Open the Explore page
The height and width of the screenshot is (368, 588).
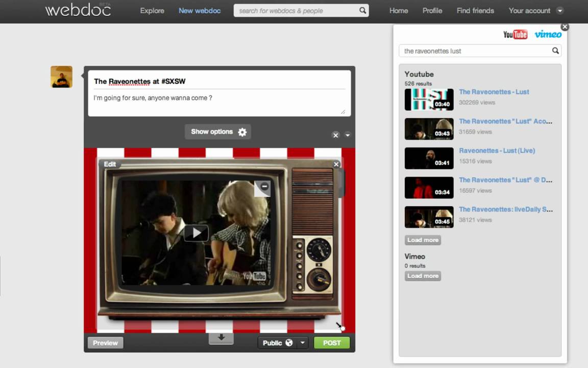point(152,11)
